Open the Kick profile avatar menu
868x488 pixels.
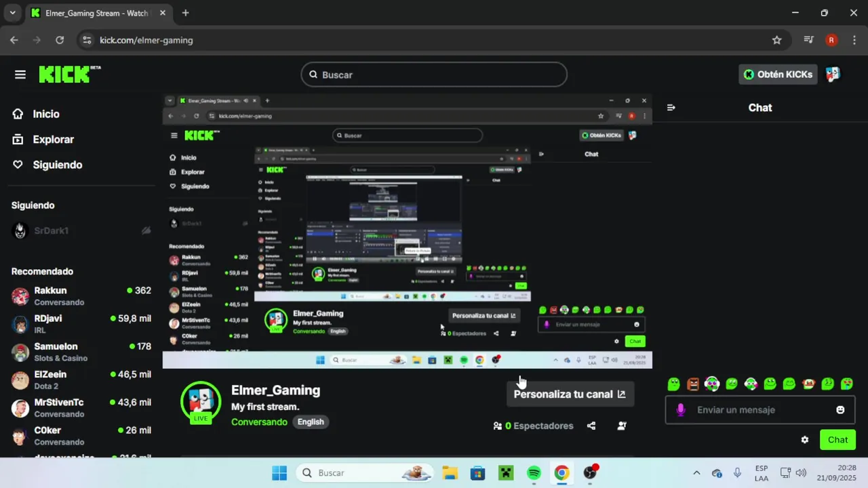click(833, 75)
